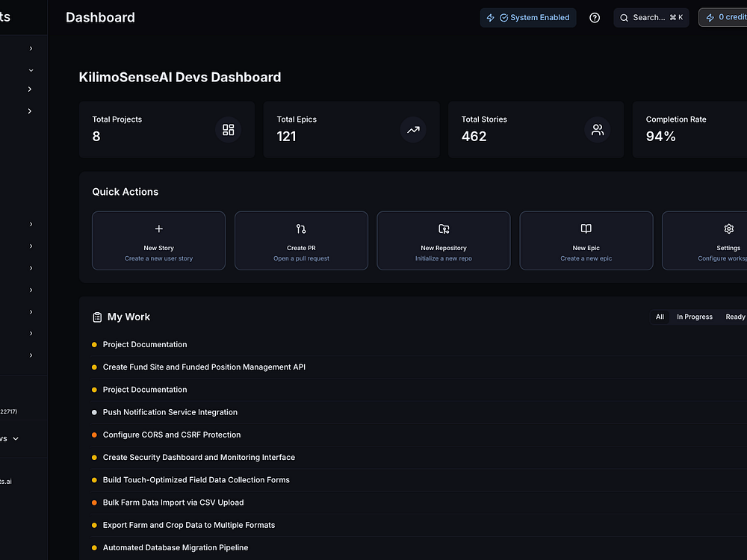Open Configure CORS and CSRF Protection item
This screenshot has height=560, width=747.
click(x=172, y=435)
